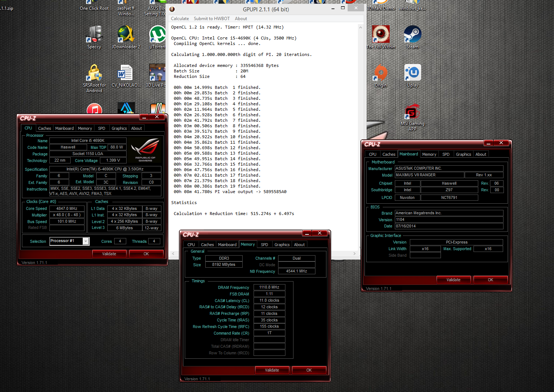Click Validate in CPU-Z Mainboard window
554x392 pixels.
pos(453,280)
